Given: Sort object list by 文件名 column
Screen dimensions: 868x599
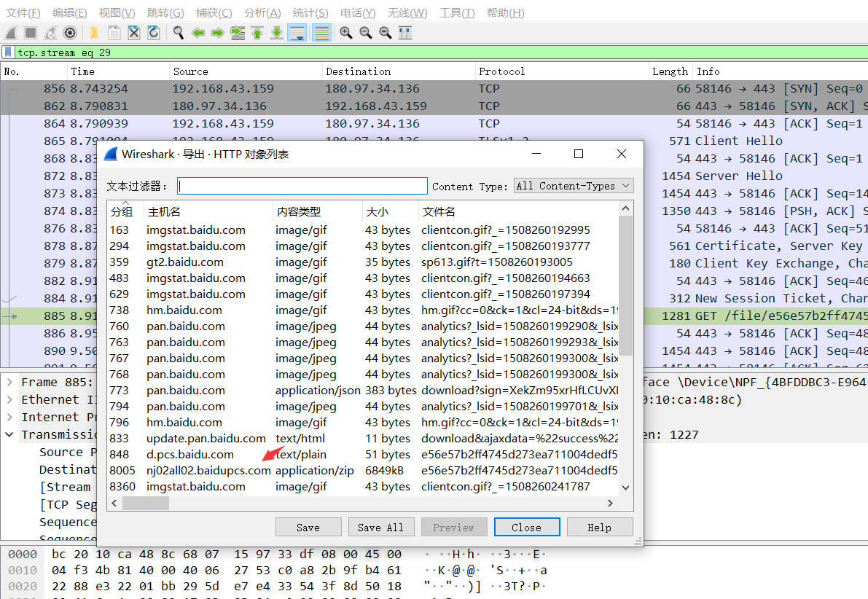Looking at the screenshot, I should point(518,211).
